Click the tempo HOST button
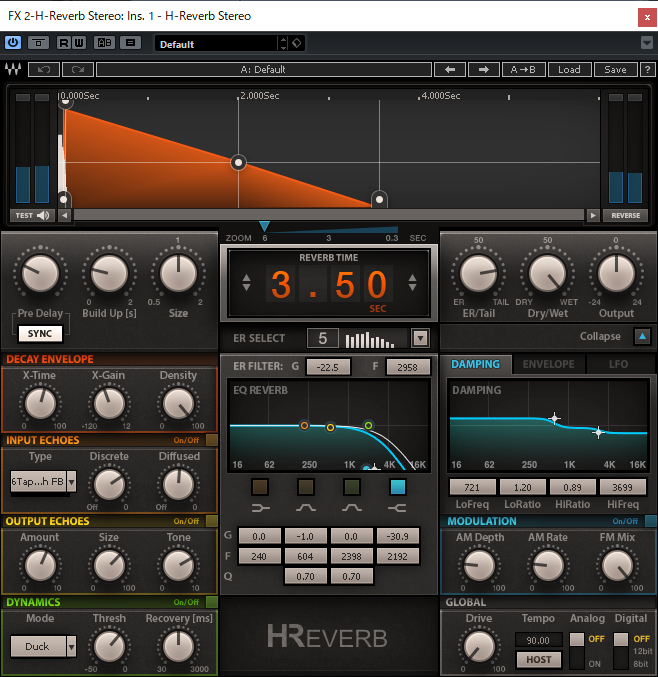 [538, 660]
